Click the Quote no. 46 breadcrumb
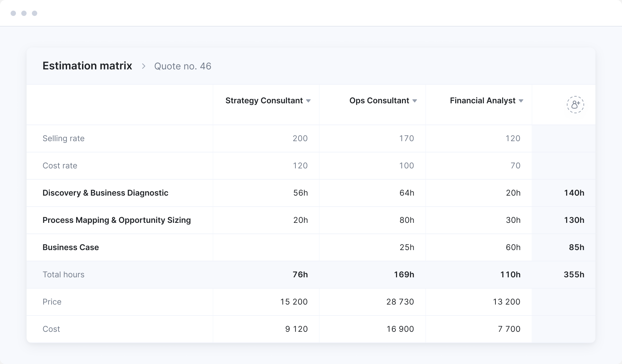Screen dimensions: 622x364 click(182, 66)
